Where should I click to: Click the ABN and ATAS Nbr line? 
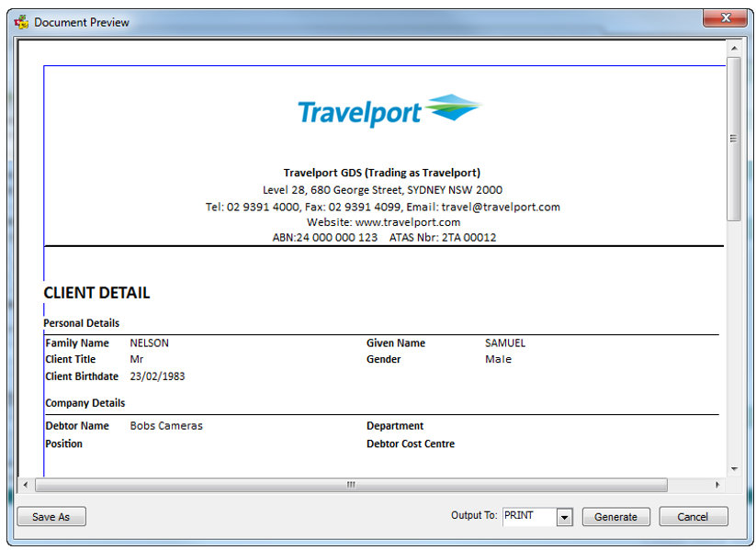point(384,237)
